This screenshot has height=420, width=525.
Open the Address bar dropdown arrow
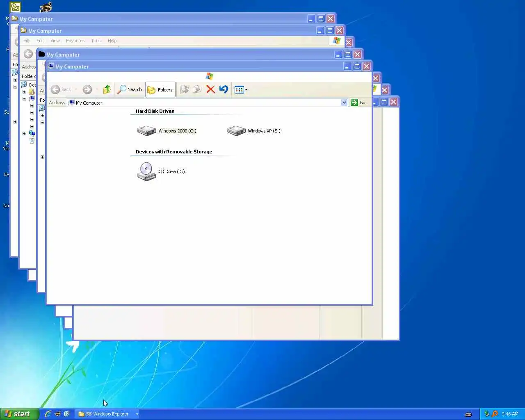click(x=344, y=103)
